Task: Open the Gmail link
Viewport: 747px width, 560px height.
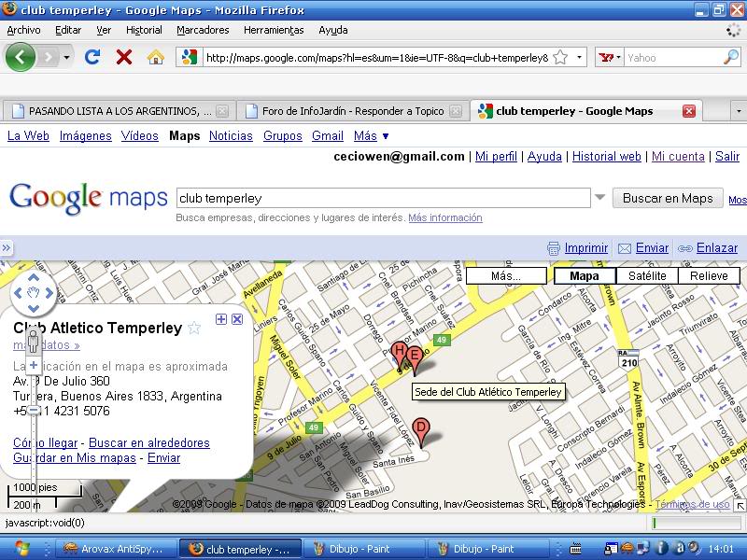Action: pos(328,135)
